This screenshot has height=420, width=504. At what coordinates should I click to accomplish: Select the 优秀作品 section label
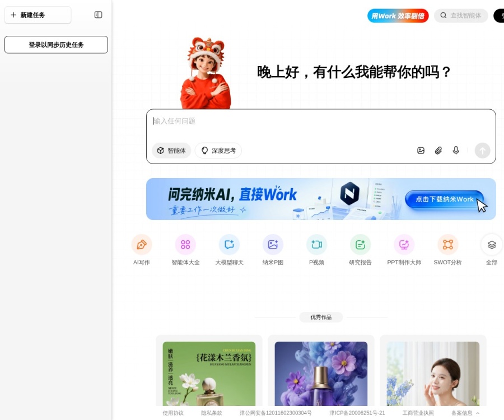321,317
